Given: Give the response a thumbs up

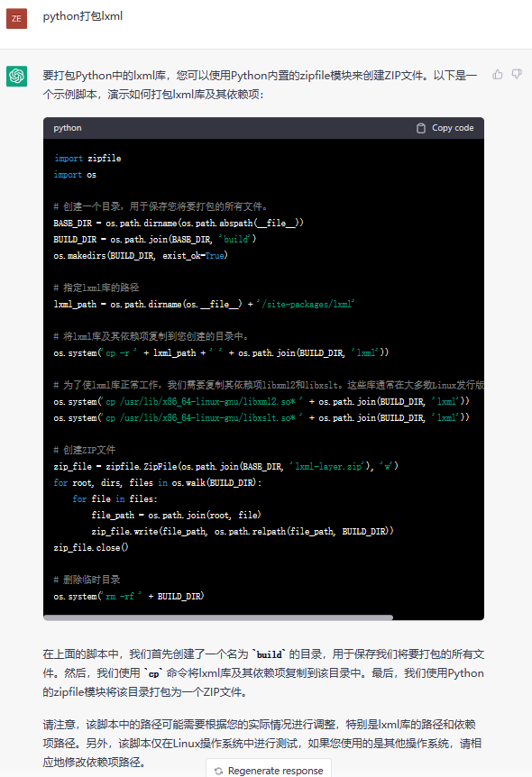Looking at the screenshot, I should tap(498, 74).
